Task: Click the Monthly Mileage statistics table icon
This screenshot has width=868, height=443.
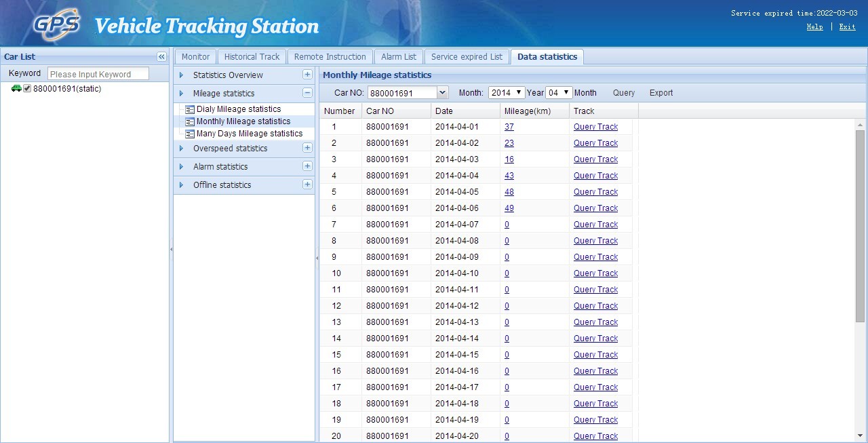Action: pyautogui.click(x=190, y=121)
